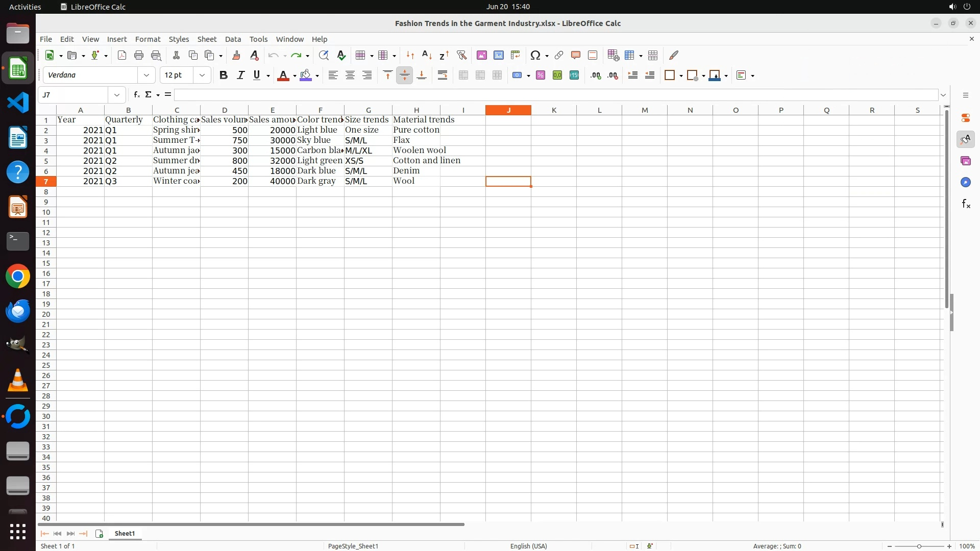Open Navigator in the sidebar
The image size is (980, 551).
coord(965,182)
